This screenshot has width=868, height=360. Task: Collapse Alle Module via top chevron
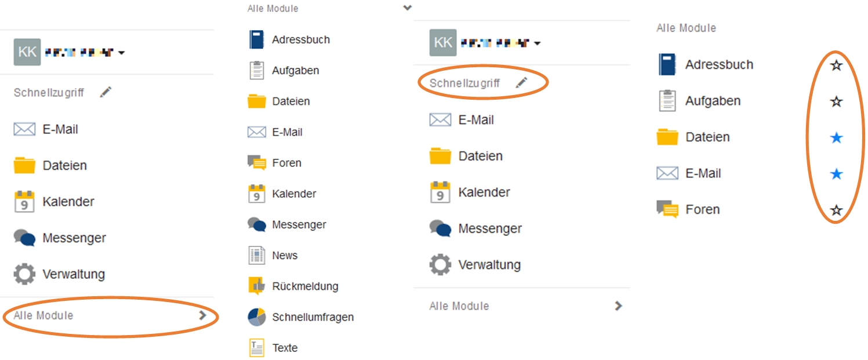tap(408, 8)
